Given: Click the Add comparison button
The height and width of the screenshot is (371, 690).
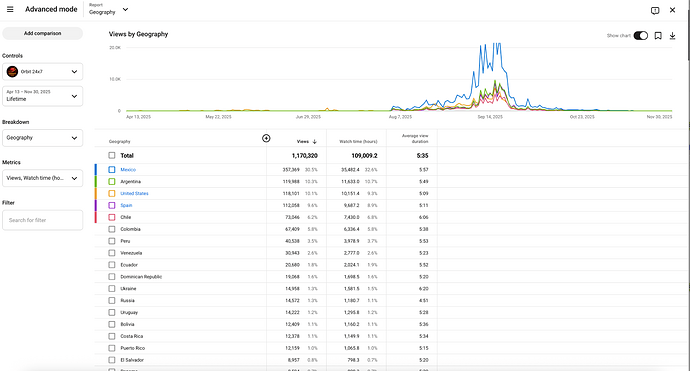Looking at the screenshot, I should click(42, 33).
